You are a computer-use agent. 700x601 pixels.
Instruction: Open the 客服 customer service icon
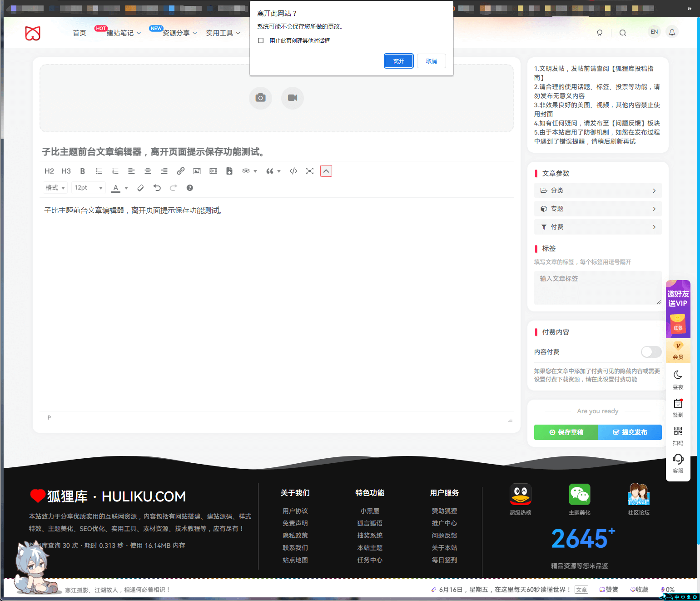click(x=678, y=460)
